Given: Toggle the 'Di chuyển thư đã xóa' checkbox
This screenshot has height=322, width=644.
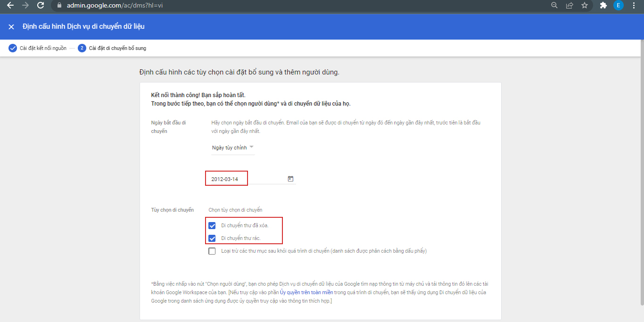Looking at the screenshot, I should tap(212, 225).
